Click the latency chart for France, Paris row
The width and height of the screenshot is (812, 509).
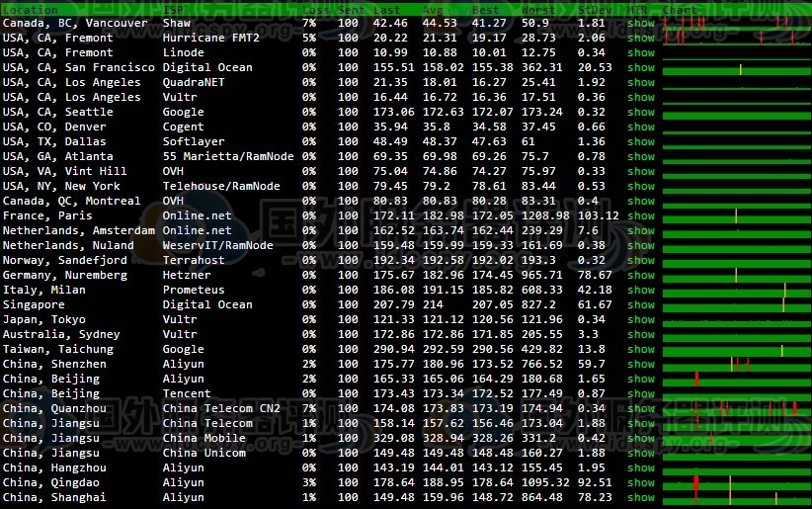coord(737,218)
